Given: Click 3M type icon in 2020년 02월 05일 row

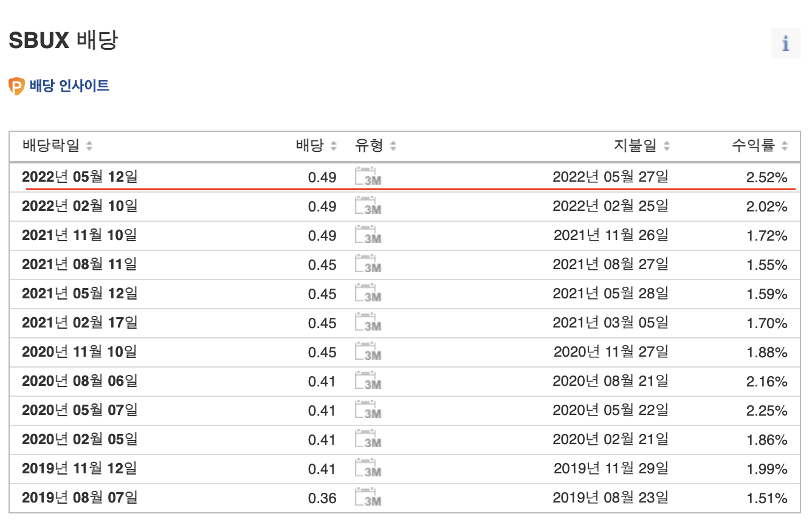Looking at the screenshot, I should (x=368, y=439).
